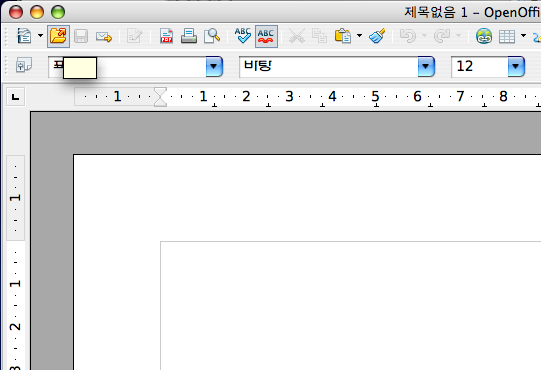Click inside the document text area
Viewport: 541px width, 370px height.
(350, 305)
